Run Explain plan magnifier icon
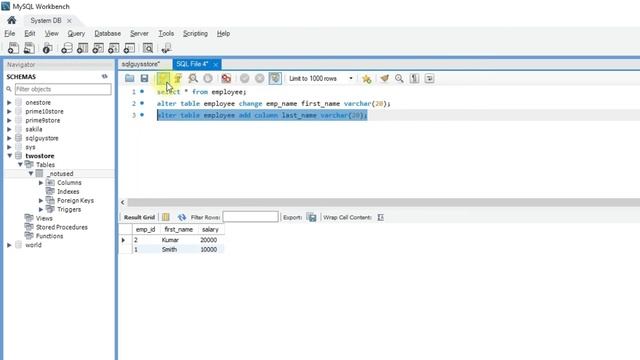640x360 pixels. [193, 78]
